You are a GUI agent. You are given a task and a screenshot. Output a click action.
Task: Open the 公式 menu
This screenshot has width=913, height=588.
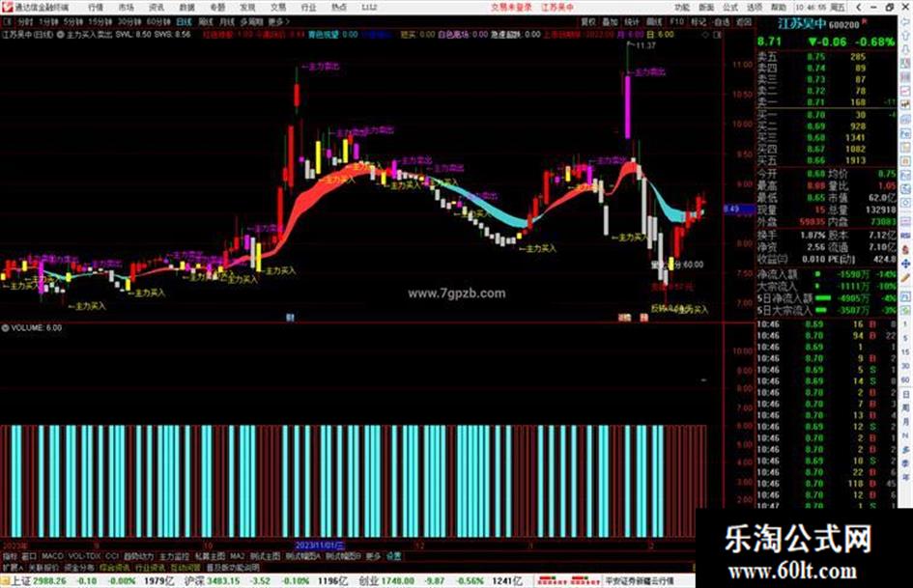[730, 7]
